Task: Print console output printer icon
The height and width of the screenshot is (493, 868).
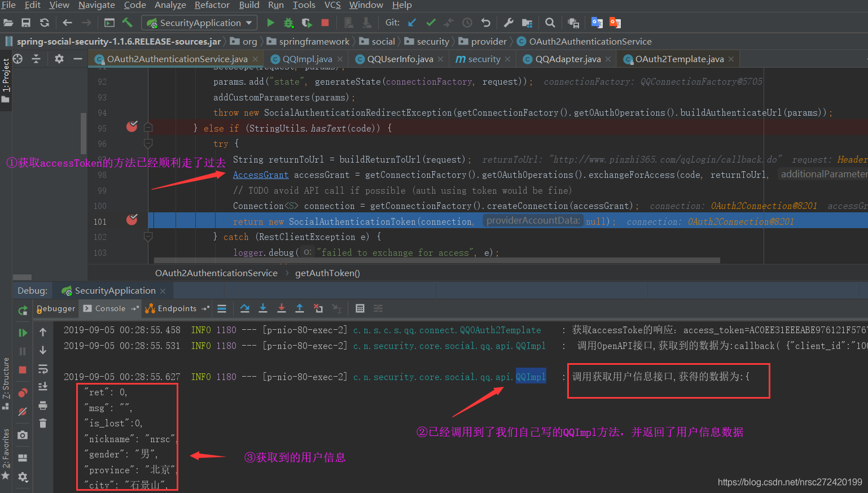Action: (x=43, y=405)
